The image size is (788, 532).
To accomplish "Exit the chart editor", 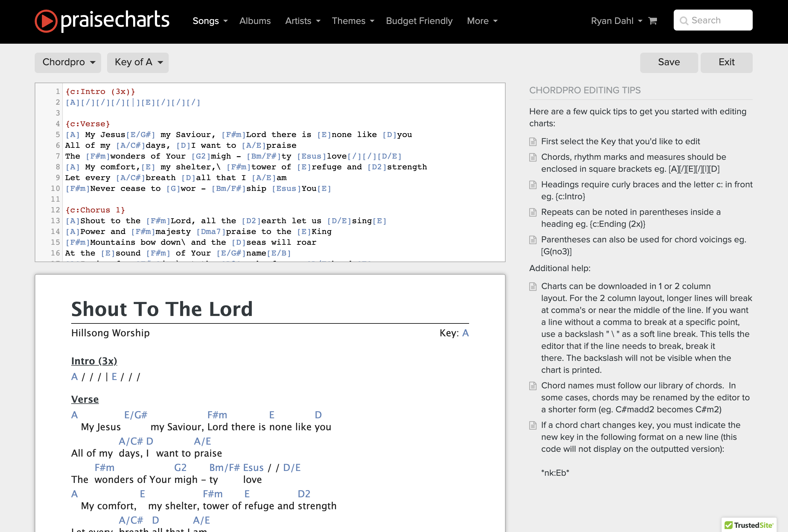I will tap(726, 63).
